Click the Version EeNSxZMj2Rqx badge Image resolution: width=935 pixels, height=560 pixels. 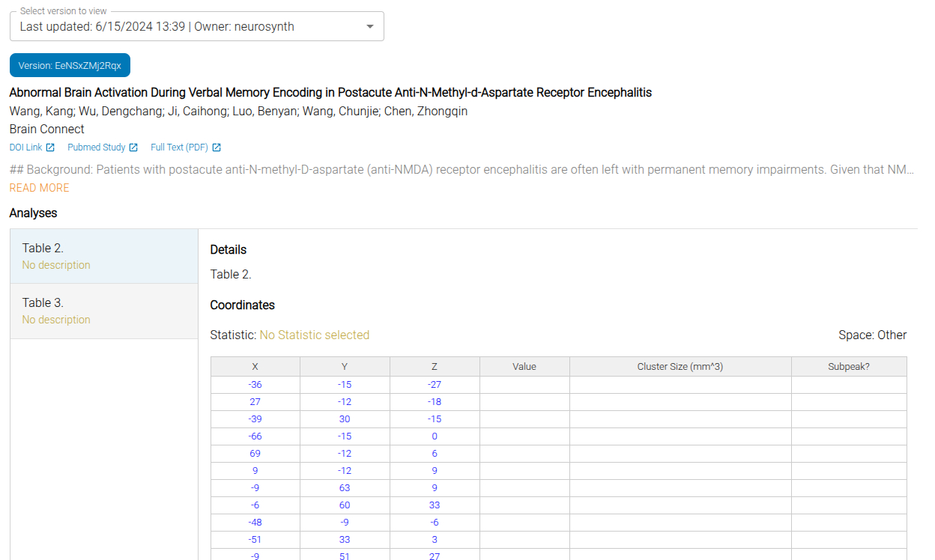pyautogui.click(x=70, y=65)
